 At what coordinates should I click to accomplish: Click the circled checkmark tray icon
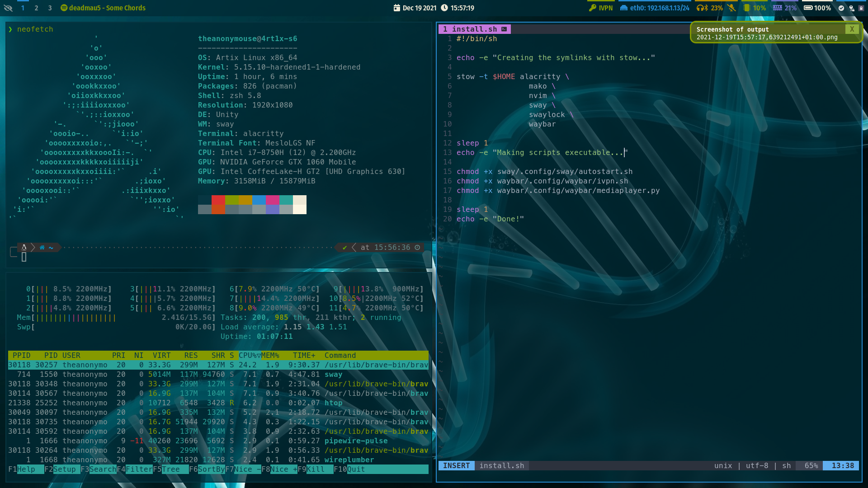(x=841, y=8)
